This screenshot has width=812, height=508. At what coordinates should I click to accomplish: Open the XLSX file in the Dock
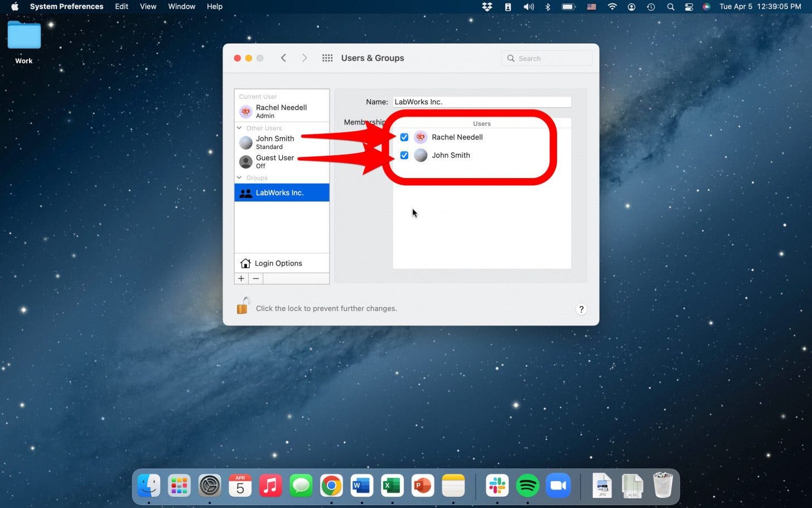pyautogui.click(x=632, y=486)
